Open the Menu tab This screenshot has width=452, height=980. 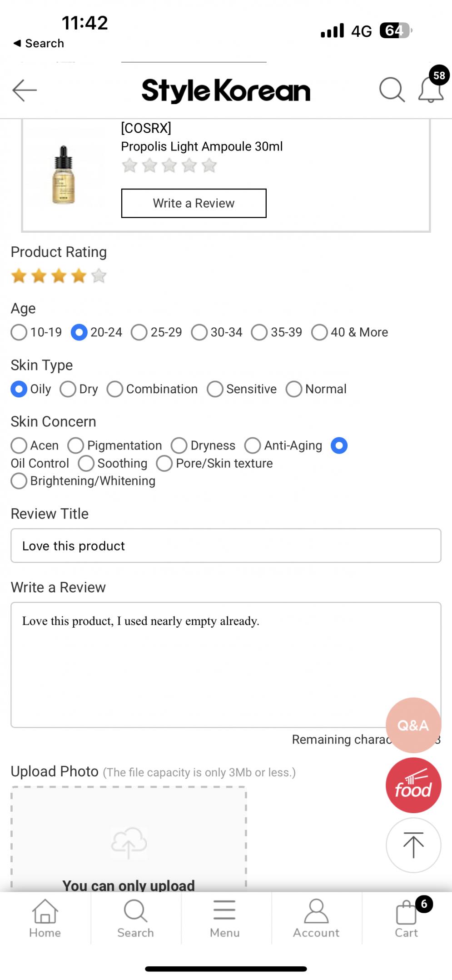point(224,918)
